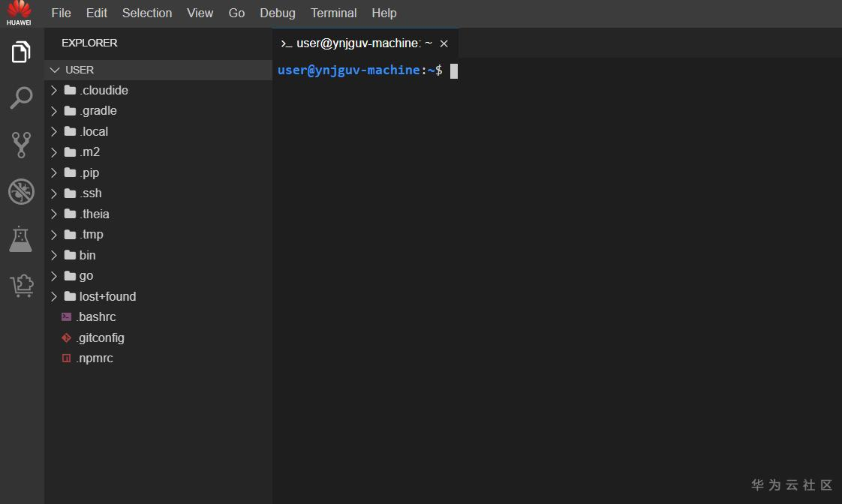Click the .local folder icon

pos(70,131)
